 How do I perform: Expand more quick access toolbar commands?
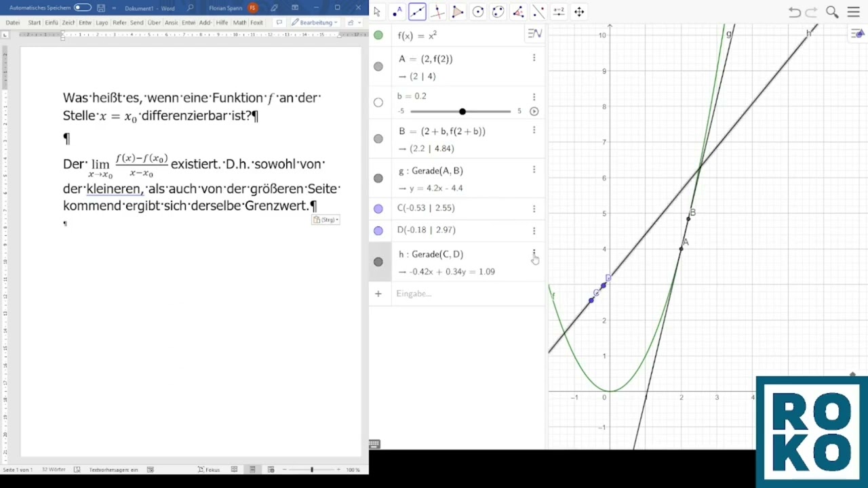pos(113,8)
